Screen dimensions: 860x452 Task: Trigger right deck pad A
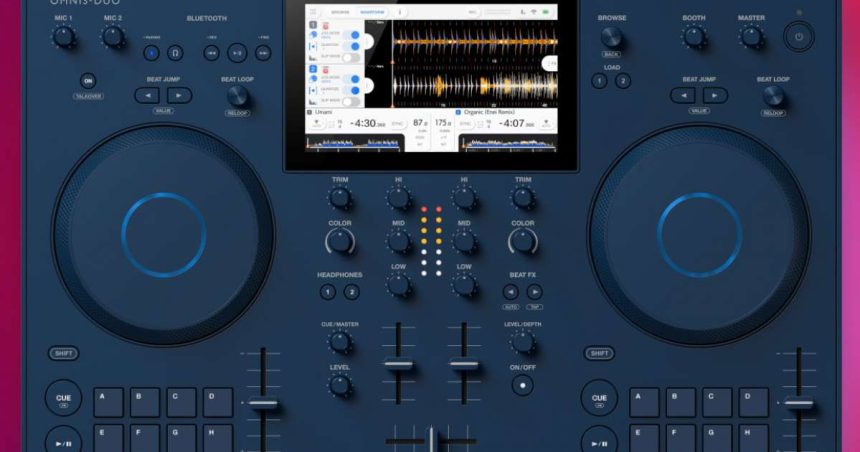coord(644,403)
